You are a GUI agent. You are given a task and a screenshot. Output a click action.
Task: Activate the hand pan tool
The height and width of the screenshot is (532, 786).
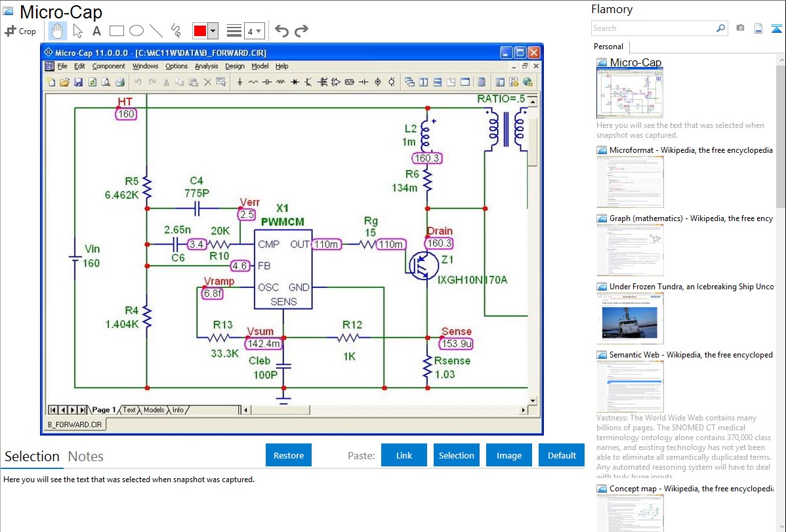(x=57, y=31)
